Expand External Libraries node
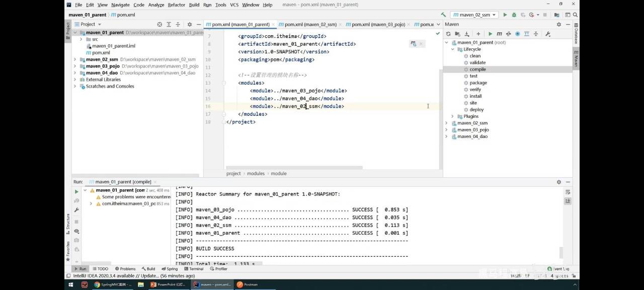This screenshot has width=644, height=290. [x=75, y=80]
